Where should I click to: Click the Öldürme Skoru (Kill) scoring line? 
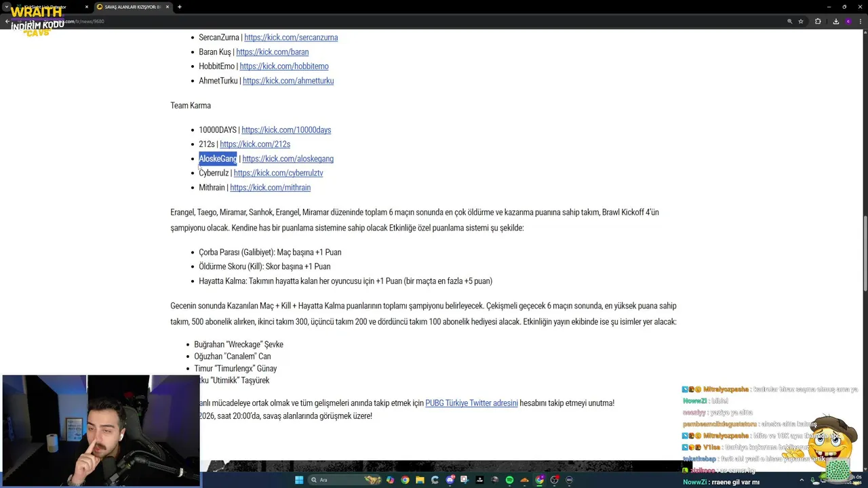pyautogui.click(x=264, y=266)
